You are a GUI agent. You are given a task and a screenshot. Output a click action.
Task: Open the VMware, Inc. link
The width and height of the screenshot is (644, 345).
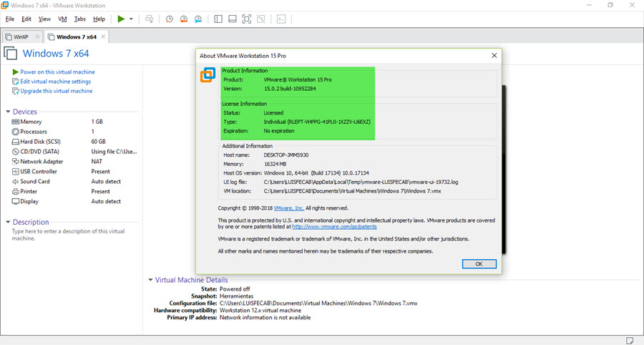289,208
